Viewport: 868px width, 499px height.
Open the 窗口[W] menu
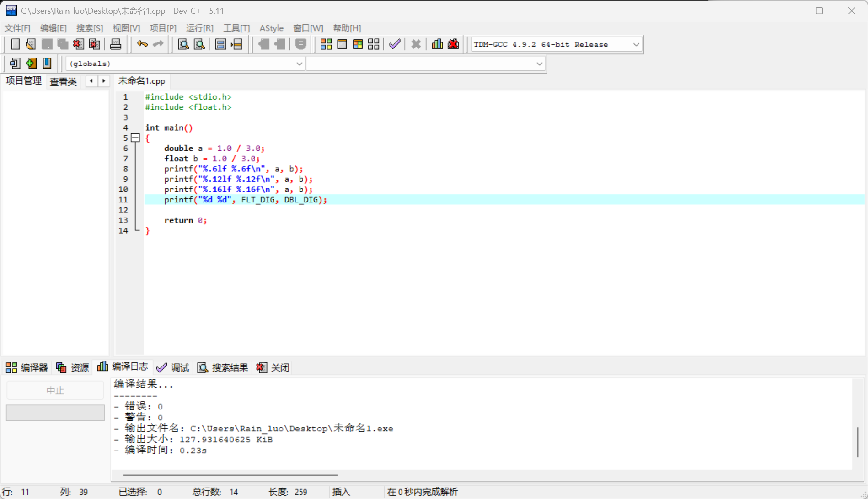[x=308, y=28]
